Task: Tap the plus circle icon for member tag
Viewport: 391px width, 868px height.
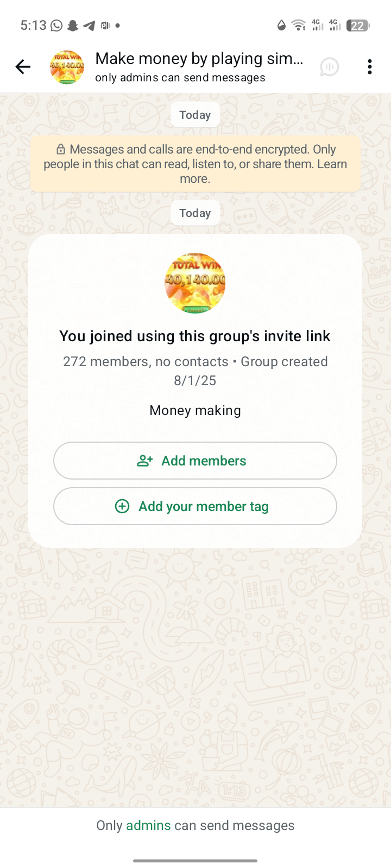Action: (x=122, y=506)
